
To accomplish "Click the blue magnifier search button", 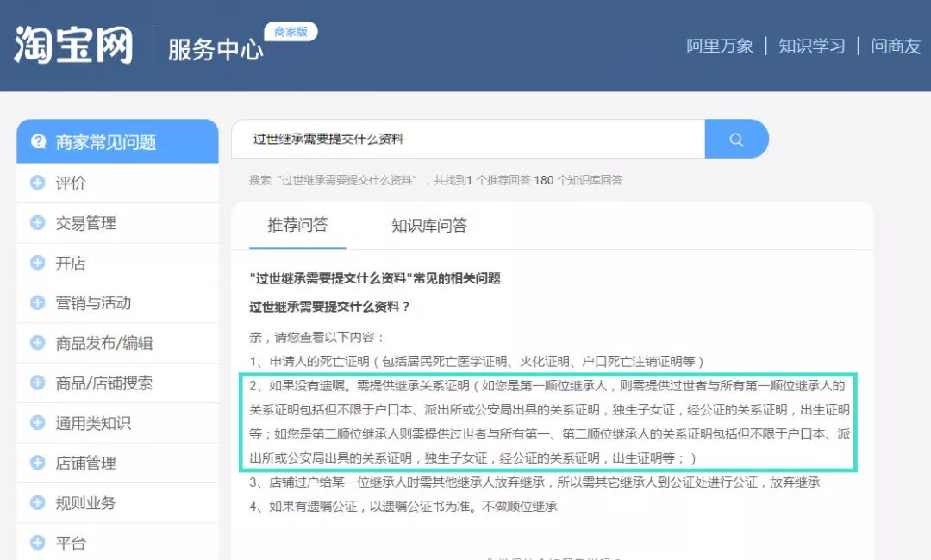I will click(x=736, y=139).
